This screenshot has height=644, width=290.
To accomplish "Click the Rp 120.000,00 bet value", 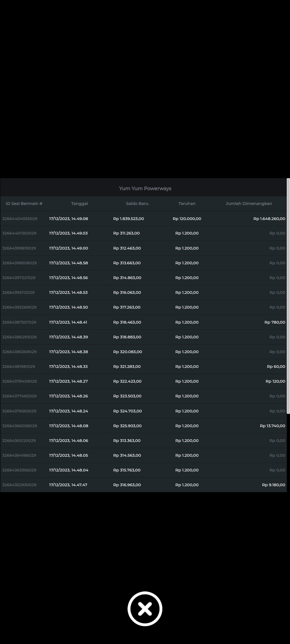I will pyautogui.click(x=187, y=219).
